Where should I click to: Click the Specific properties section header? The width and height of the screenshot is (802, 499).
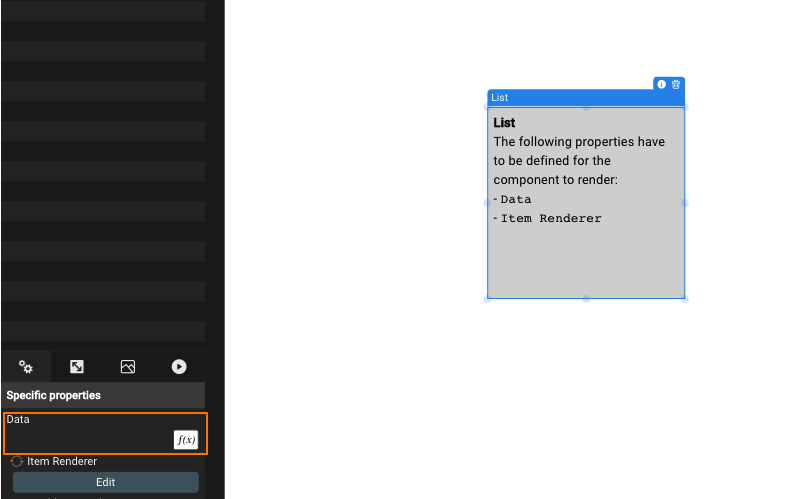pyautogui.click(x=54, y=395)
